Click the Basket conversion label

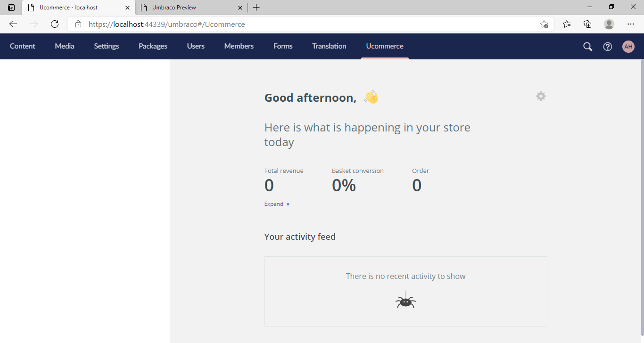(358, 171)
